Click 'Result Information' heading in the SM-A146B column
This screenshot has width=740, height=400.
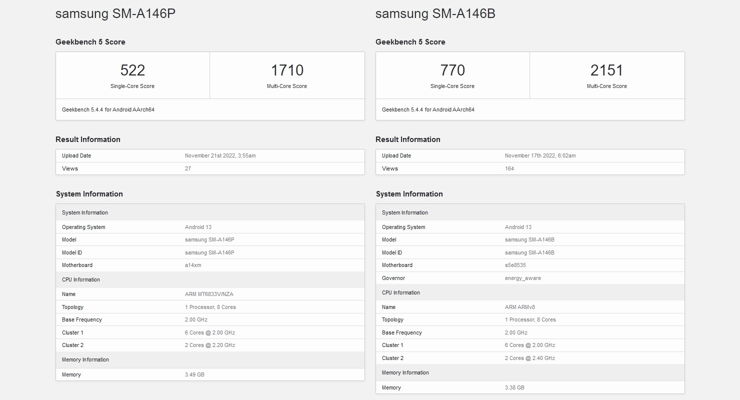point(408,140)
